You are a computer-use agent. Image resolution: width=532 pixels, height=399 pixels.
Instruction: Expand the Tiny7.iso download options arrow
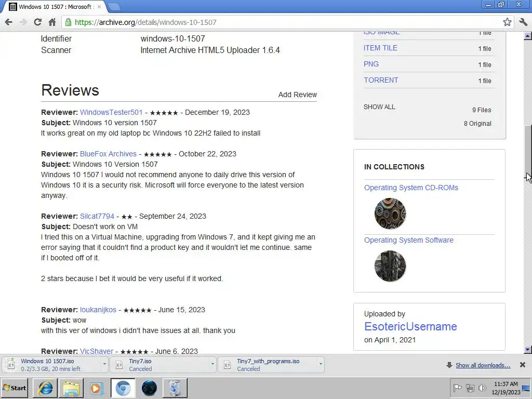[212, 365]
